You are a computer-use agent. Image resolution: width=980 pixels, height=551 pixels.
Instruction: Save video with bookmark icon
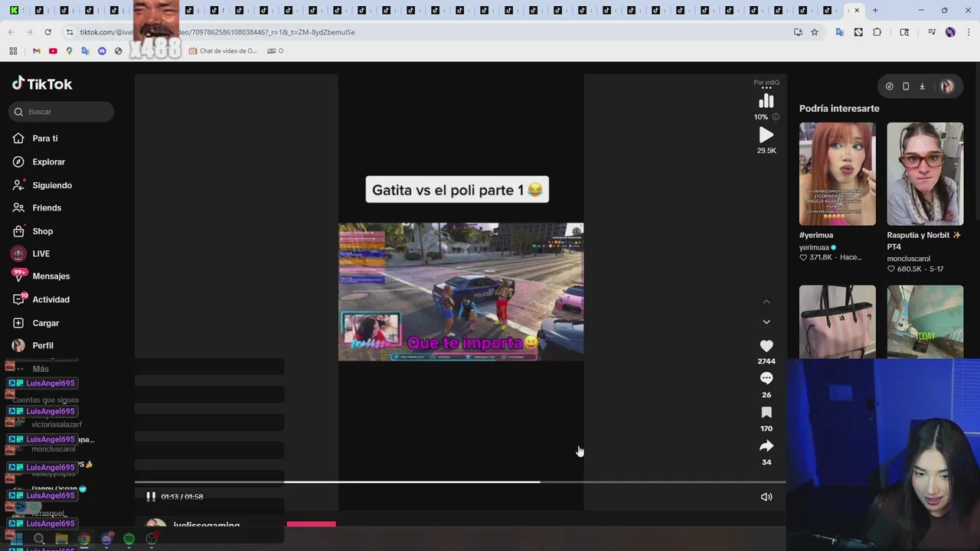pos(766,412)
